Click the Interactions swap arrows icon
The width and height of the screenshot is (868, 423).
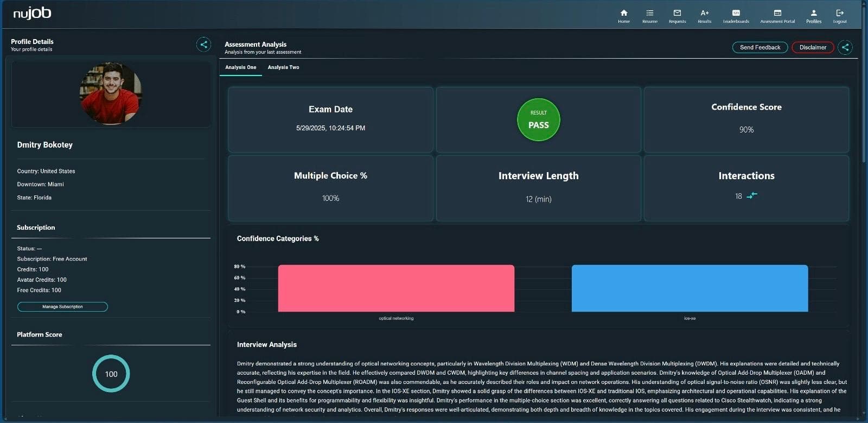752,195
